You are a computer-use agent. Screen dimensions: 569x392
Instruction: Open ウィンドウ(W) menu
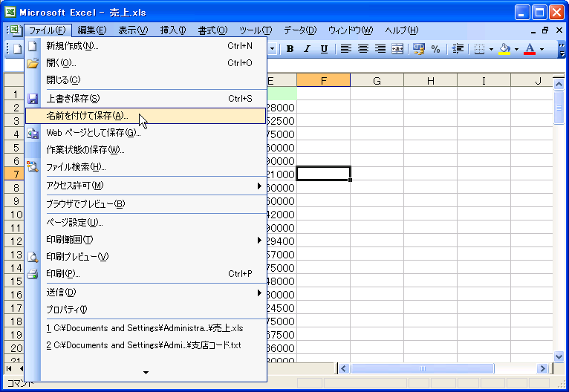351,30
